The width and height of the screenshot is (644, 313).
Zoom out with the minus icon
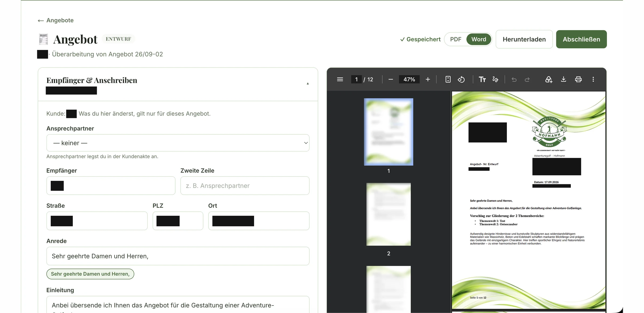pos(391,79)
